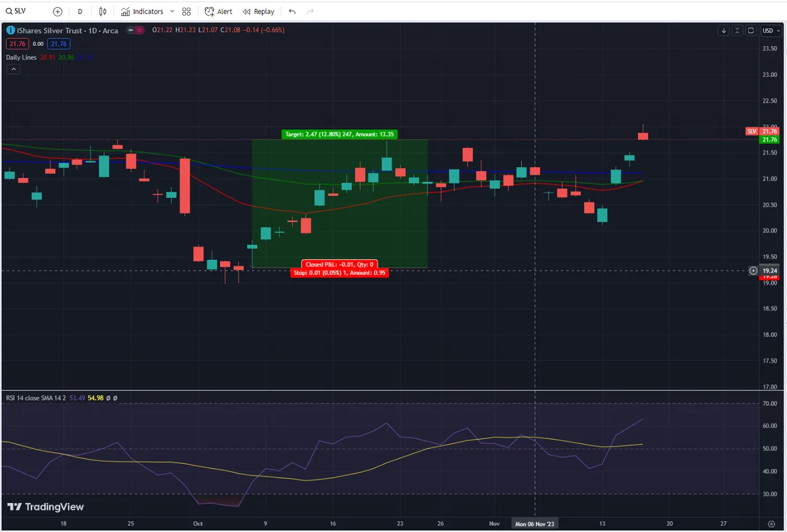Viewport: 787px width, 532px height.
Task: Click the Oct label on time axis
Action: [198, 524]
